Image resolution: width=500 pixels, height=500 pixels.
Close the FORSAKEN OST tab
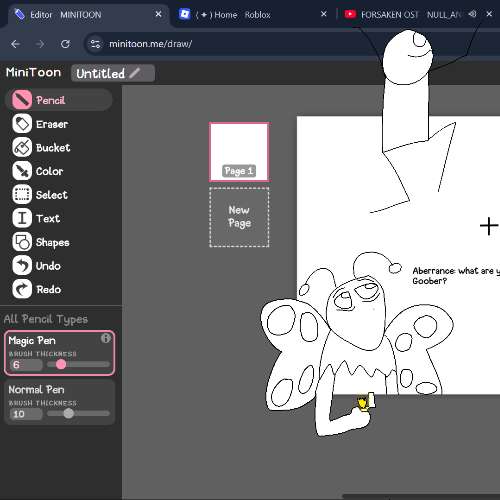(x=489, y=14)
